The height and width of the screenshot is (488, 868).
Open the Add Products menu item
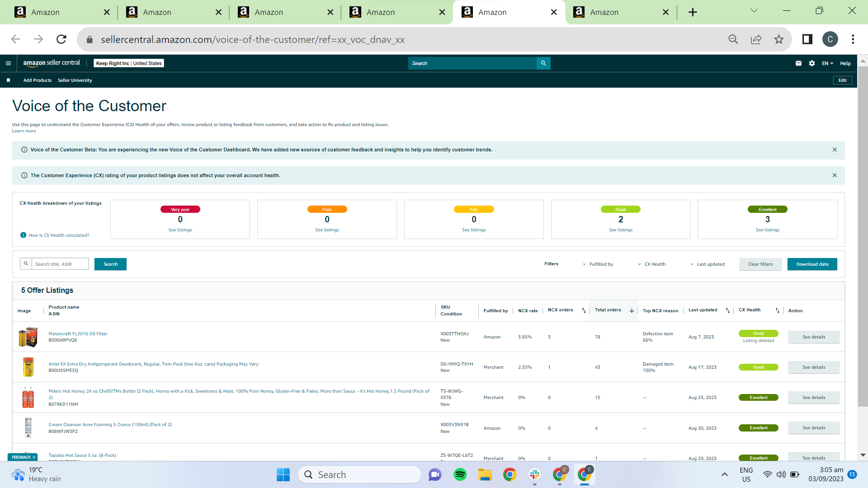pos(38,80)
